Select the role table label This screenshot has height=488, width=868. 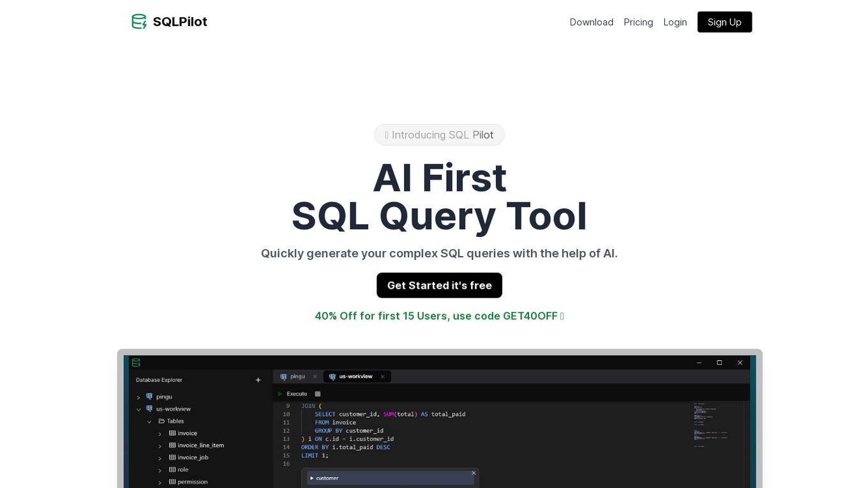pos(183,469)
